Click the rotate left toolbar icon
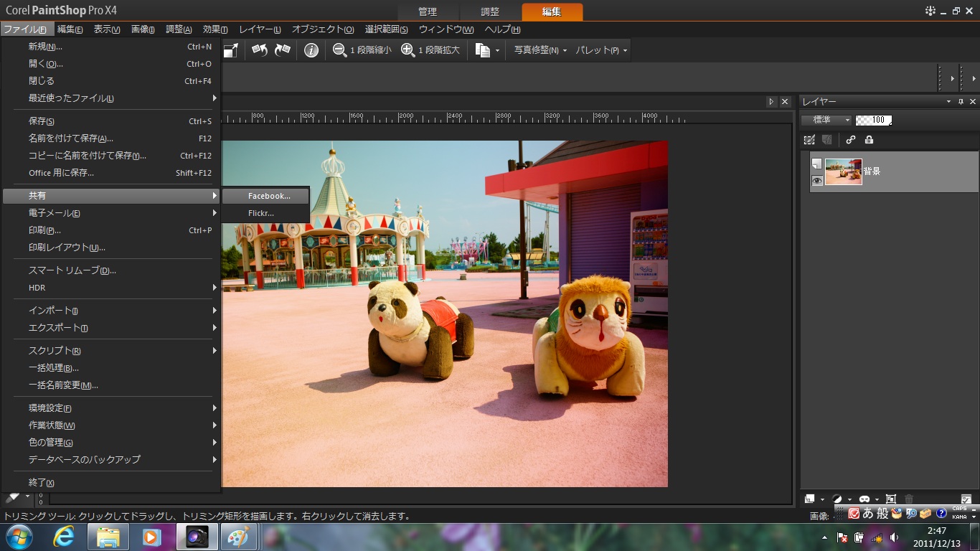 260,50
